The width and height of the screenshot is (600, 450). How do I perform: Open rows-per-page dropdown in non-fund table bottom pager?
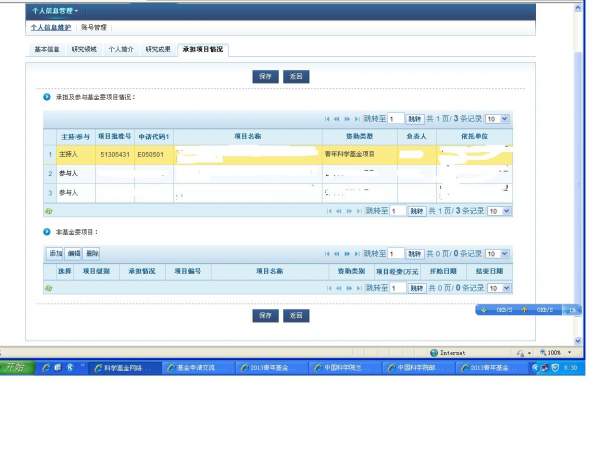(499, 288)
